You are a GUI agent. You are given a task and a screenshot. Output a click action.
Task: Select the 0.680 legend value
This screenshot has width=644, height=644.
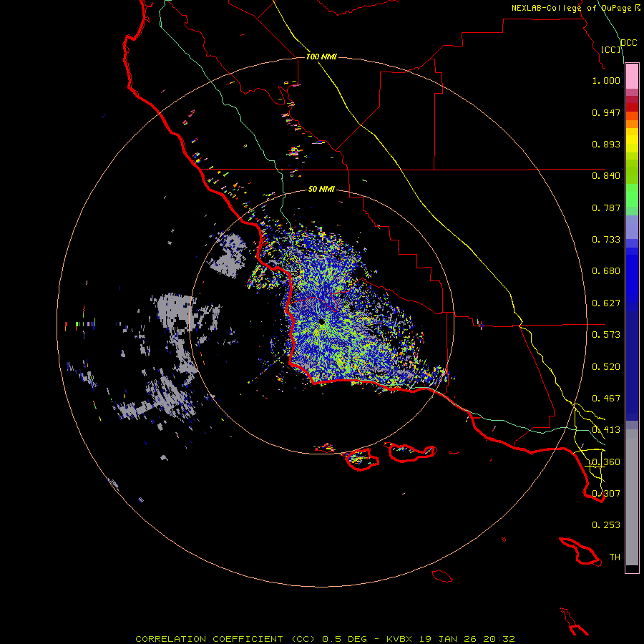pyautogui.click(x=606, y=271)
